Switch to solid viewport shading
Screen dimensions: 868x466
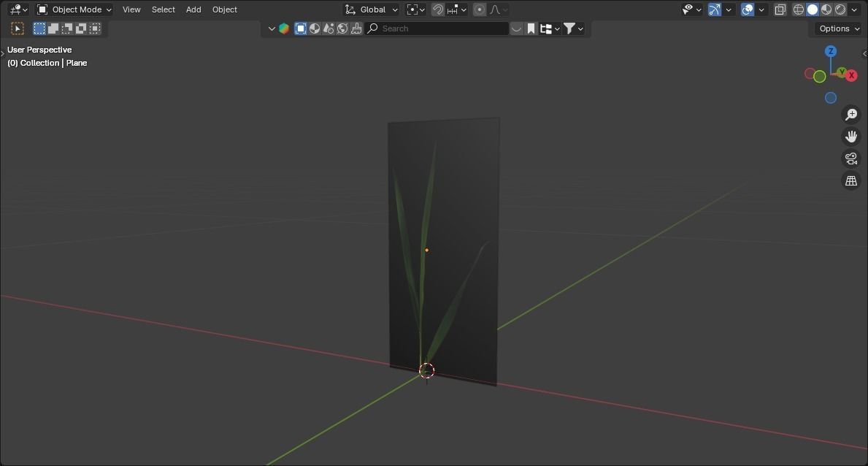point(813,9)
